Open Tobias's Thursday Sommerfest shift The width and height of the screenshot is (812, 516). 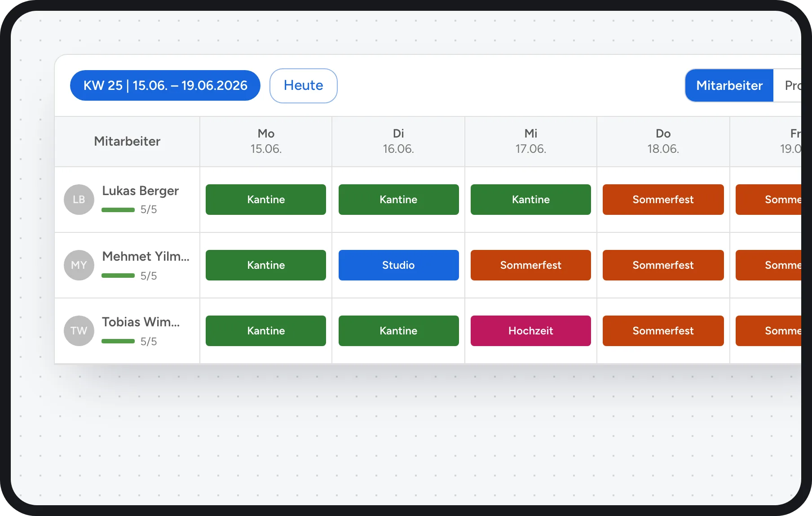(663, 331)
